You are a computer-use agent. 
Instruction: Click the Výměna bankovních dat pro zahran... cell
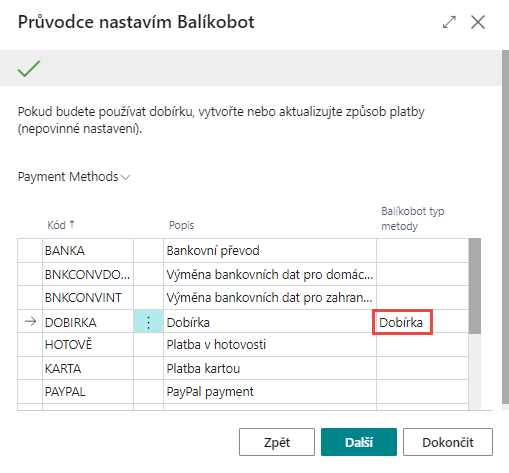[270, 298]
